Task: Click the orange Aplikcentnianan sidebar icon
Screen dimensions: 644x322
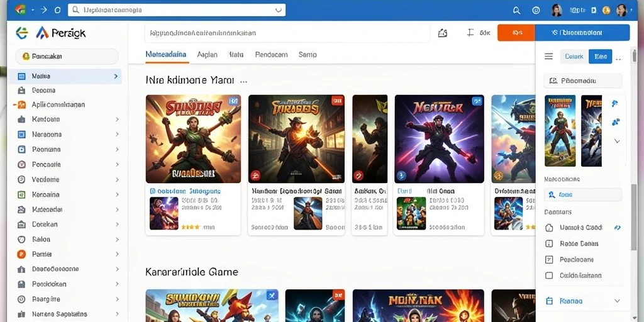Action: tap(21, 104)
